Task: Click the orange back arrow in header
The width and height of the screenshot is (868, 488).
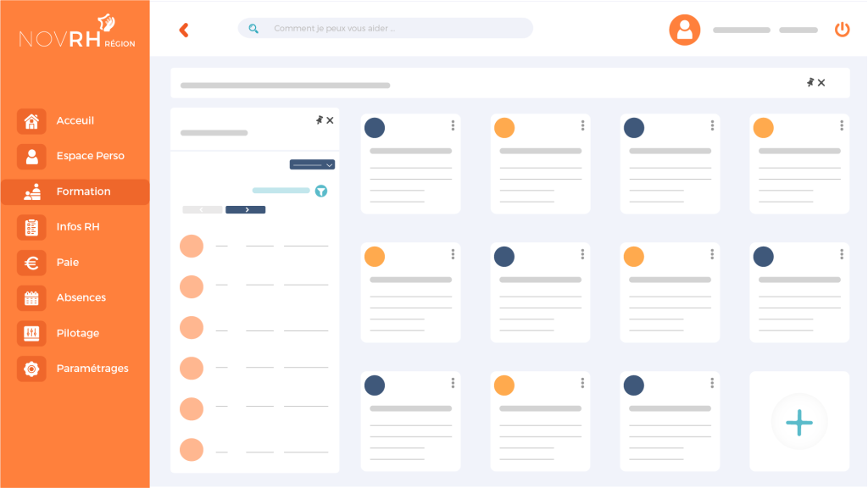Action: 184,30
